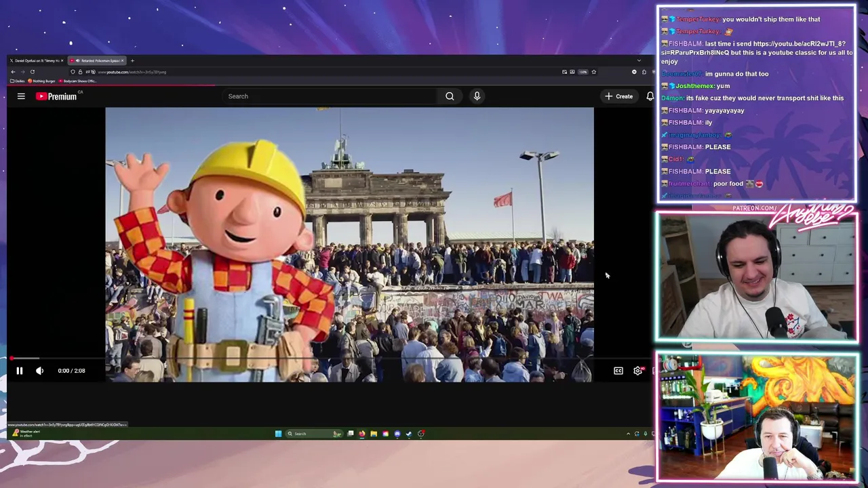Open the browser extensions puzzle icon
The image size is (868, 488).
[644, 72]
